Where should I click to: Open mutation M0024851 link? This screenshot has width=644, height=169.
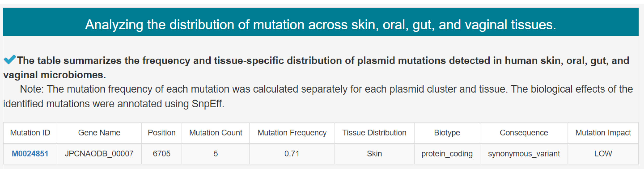(30, 154)
